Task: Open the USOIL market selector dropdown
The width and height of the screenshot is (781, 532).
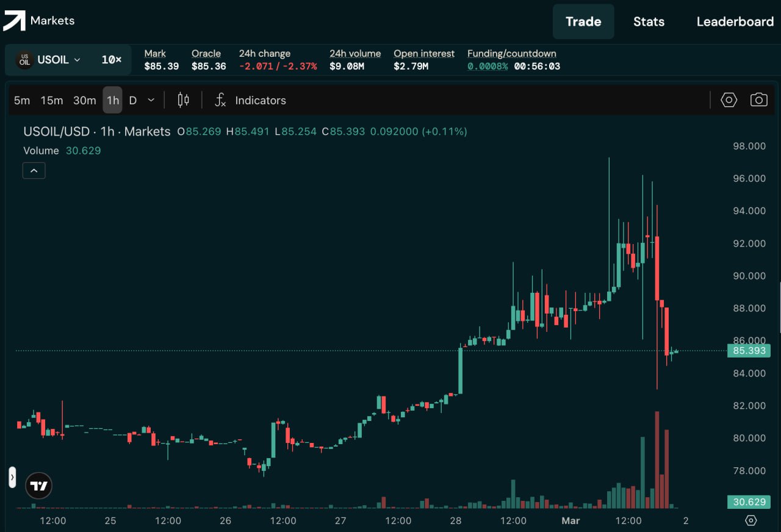Action: pos(59,60)
